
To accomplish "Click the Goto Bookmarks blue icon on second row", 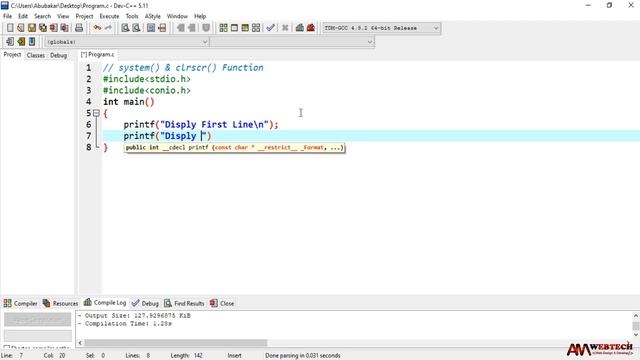I will pos(32,42).
